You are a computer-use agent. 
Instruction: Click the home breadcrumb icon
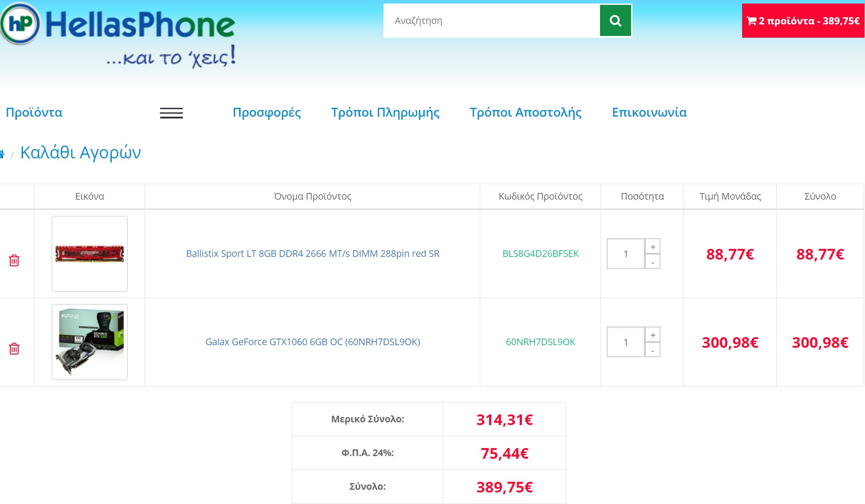point(2,154)
